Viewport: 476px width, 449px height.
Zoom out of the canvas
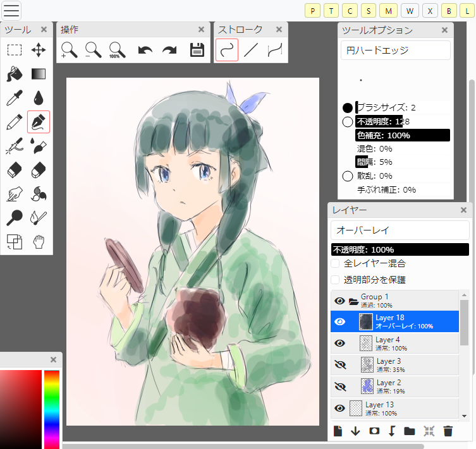pyautogui.click(x=93, y=50)
